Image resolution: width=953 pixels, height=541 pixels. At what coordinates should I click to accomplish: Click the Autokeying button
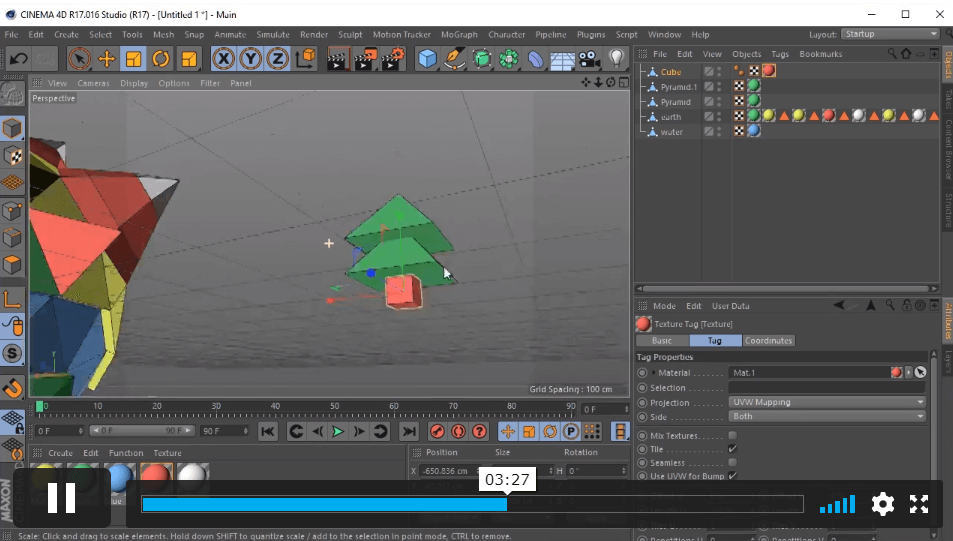click(458, 432)
